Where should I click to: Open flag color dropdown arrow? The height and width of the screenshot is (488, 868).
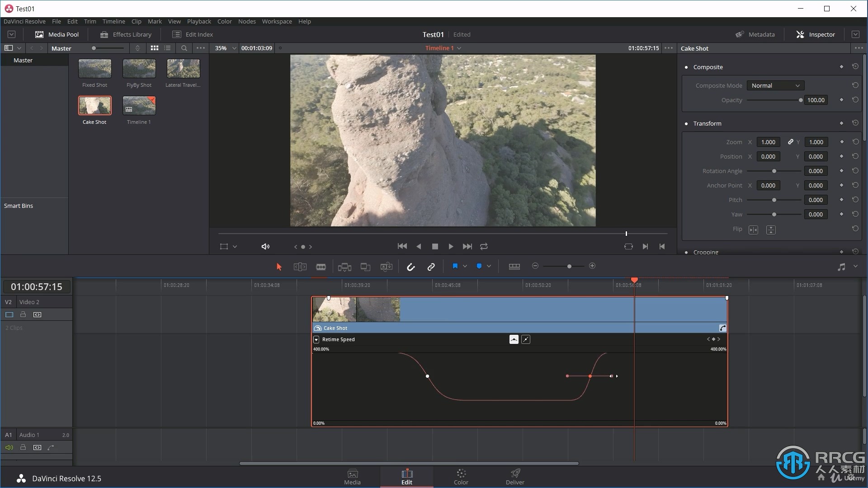coord(465,266)
